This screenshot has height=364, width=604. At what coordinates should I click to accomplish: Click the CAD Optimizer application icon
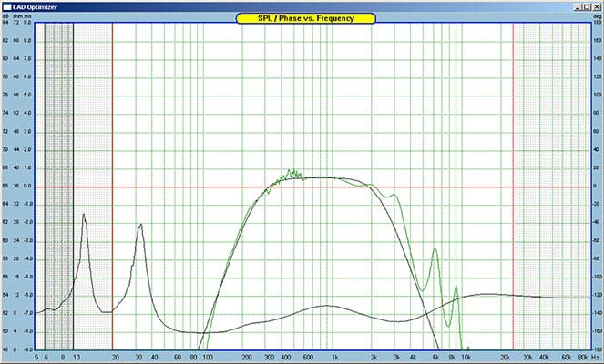pos(5,5)
